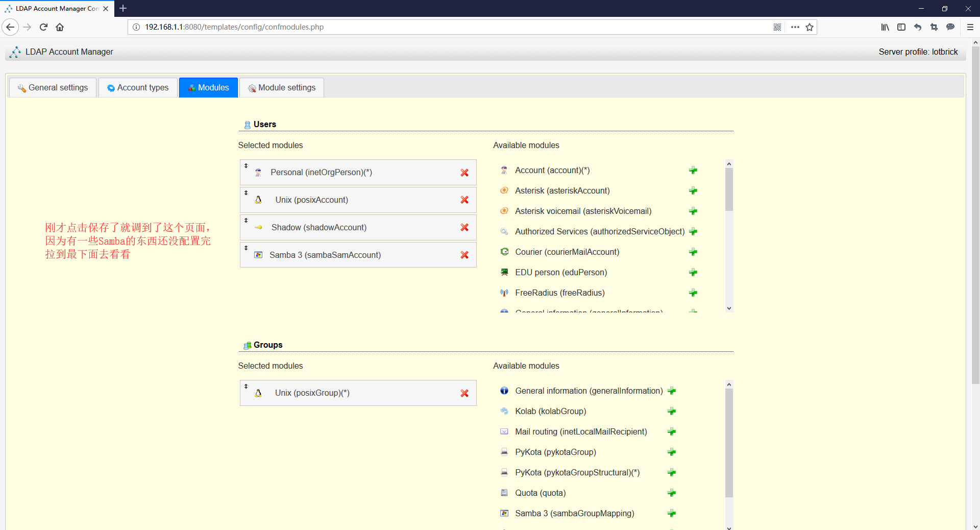Remove Unix (posixGroup) module from Groups

(464, 393)
